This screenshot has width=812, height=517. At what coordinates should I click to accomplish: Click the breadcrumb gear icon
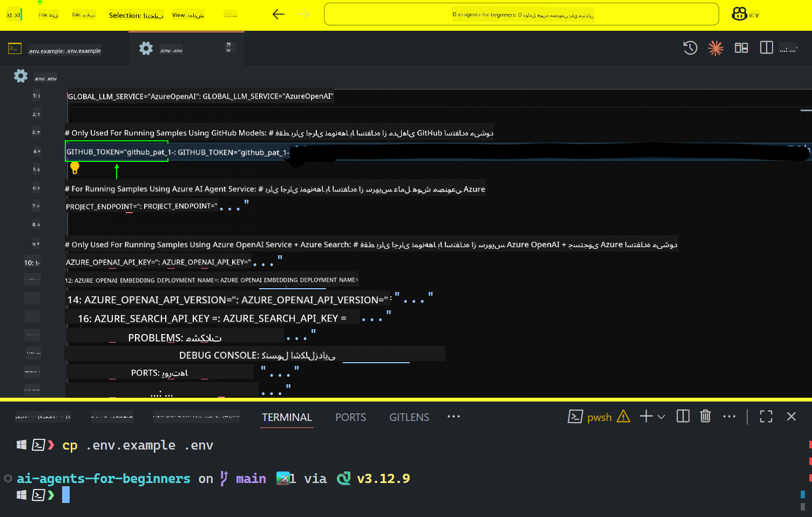click(x=21, y=76)
